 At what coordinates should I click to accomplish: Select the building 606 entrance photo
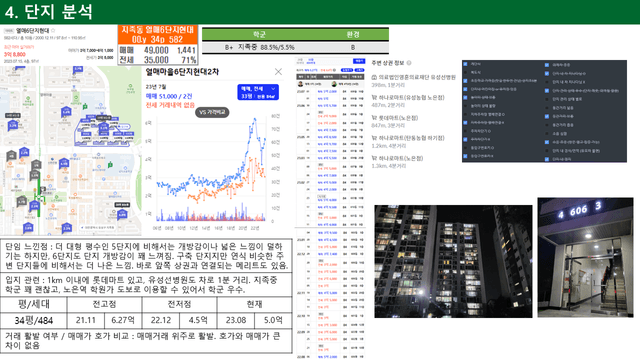point(585,258)
